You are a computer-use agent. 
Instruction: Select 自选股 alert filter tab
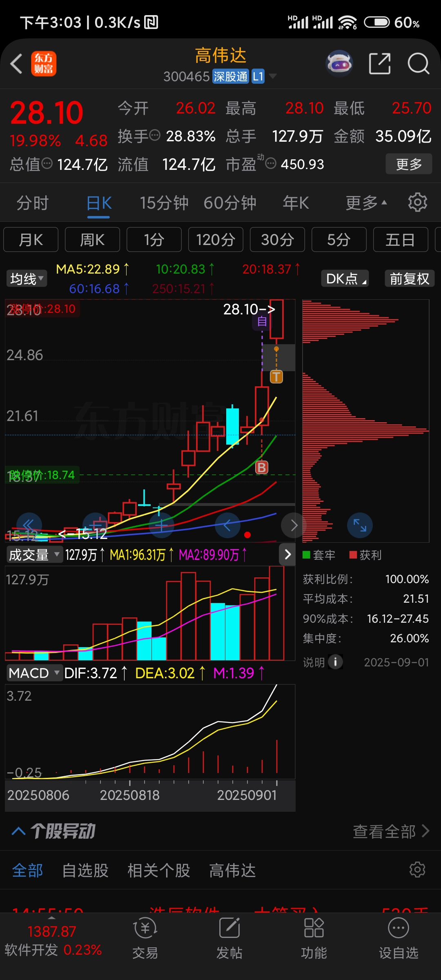tap(85, 871)
